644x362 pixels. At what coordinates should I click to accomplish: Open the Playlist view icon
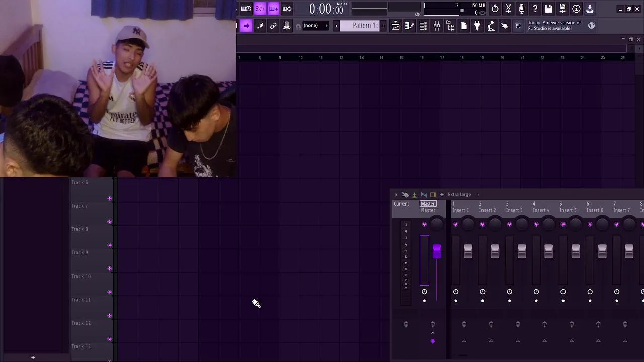396,26
